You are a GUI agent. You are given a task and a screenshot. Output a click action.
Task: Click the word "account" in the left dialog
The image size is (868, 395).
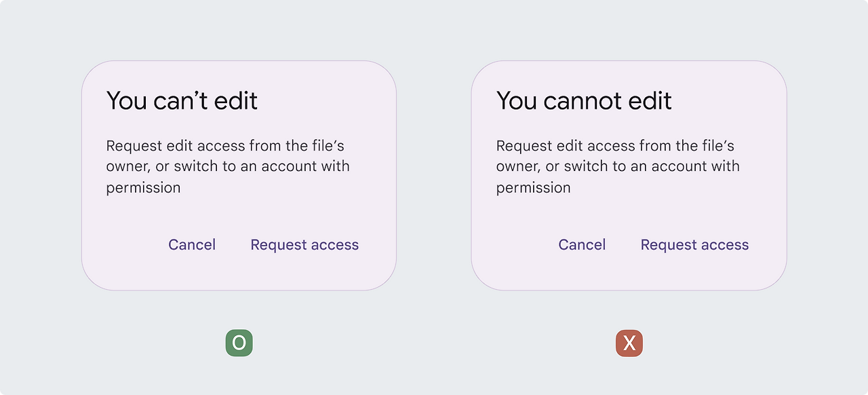290,167
